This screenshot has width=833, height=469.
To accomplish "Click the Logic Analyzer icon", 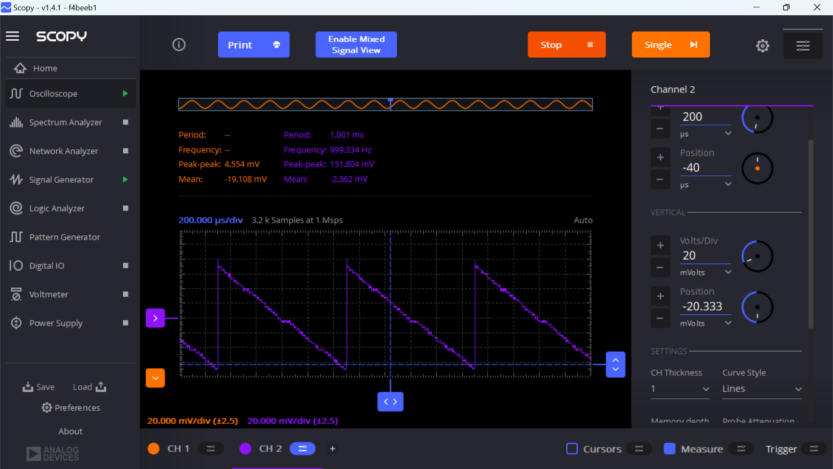I will (x=16, y=208).
